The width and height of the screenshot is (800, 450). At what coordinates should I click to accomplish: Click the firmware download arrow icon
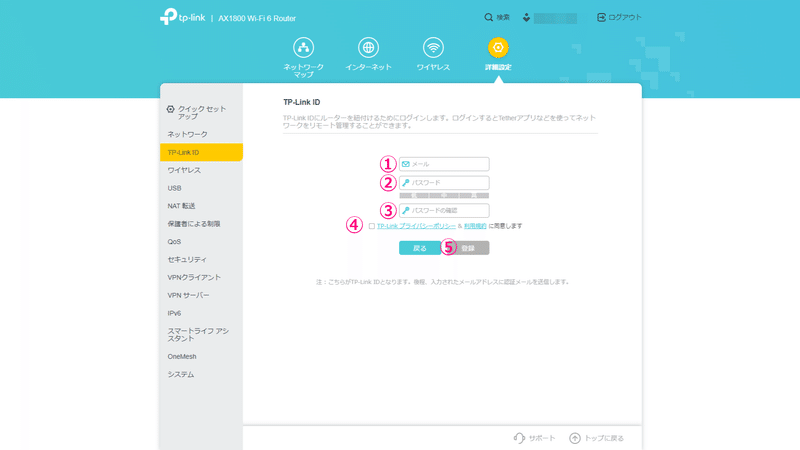[x=526, y=18]
